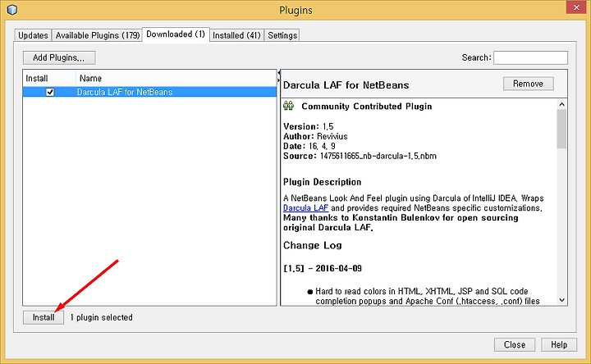The image size is (591, 364).
Task: Click the Install button
Action: 44,317
